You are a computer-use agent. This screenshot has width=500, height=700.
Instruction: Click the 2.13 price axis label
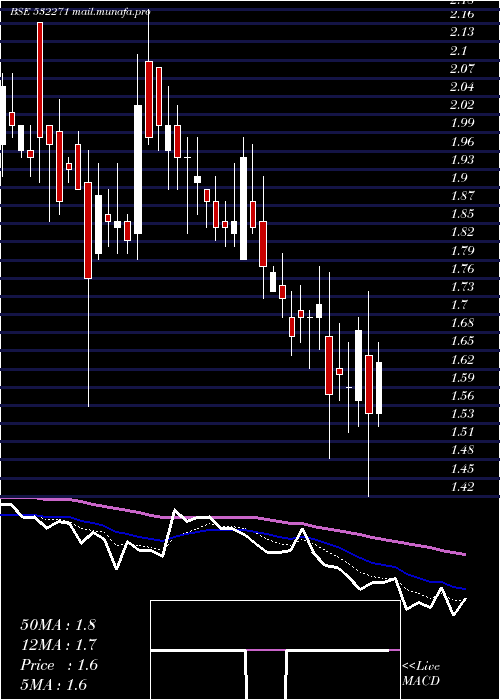(x=462, y=32)
